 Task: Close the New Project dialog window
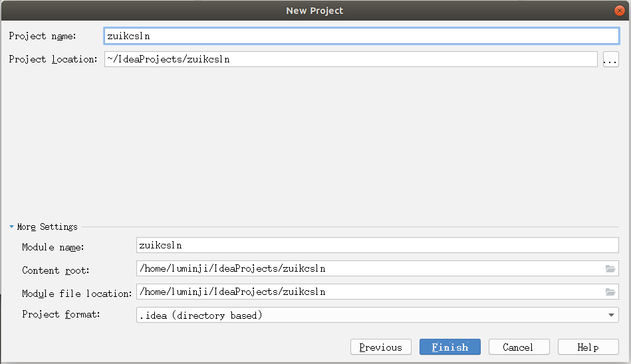tap(619, 11)
